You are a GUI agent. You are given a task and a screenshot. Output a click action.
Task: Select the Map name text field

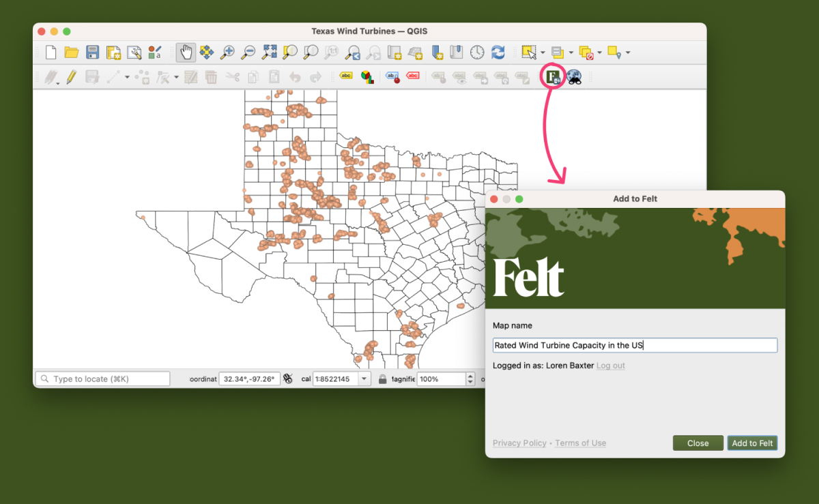635,345
